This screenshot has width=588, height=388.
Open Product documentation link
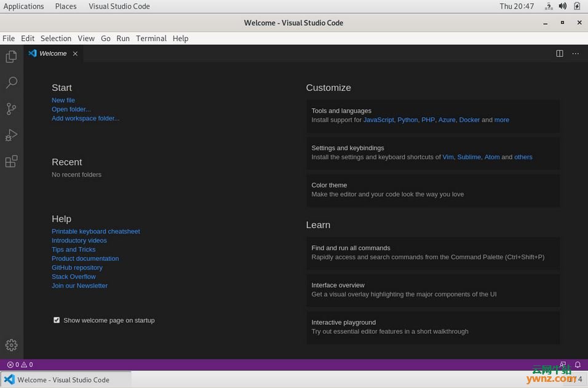tap(85, 258)
